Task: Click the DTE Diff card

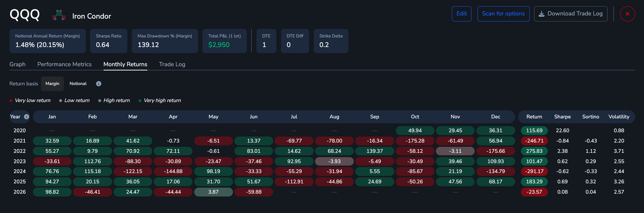Action: click(295, 41)
